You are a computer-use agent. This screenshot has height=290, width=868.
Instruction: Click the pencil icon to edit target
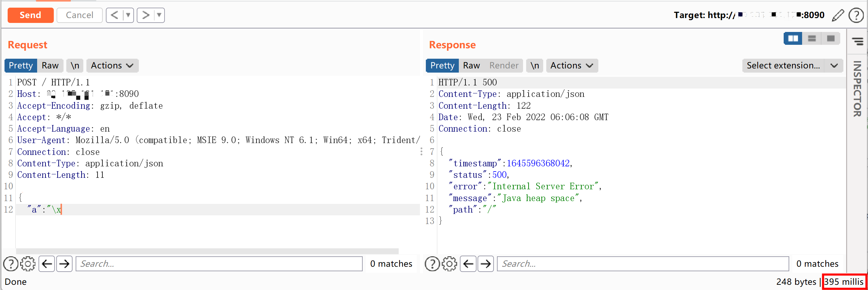coord(838,15)
